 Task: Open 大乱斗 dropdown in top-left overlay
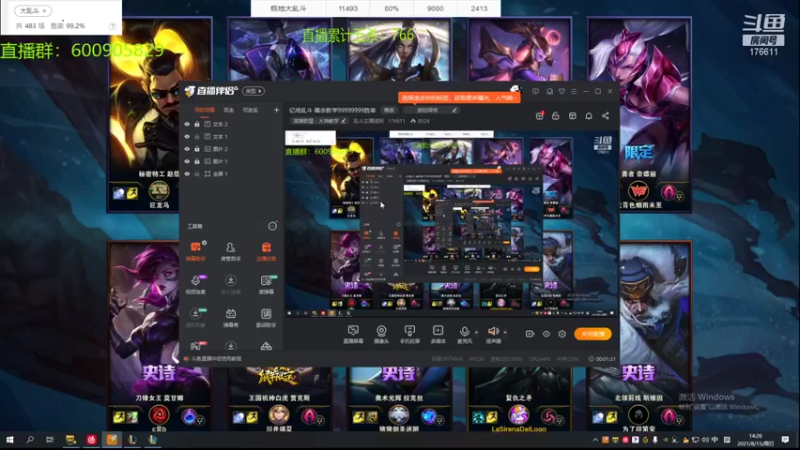33,11
